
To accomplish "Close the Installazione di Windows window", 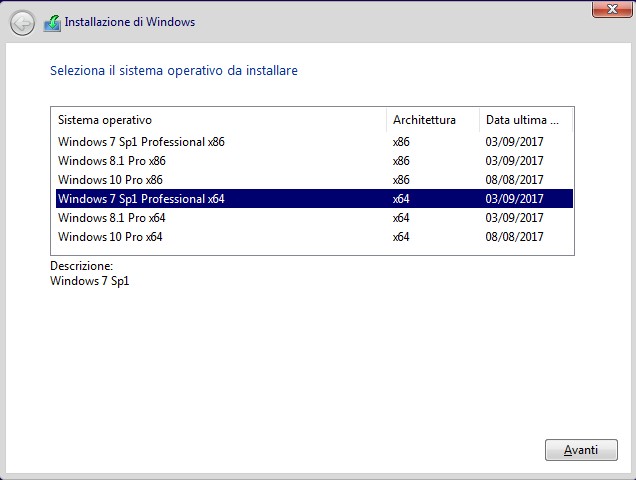I will pyautogui.click(x=612, y=9).
